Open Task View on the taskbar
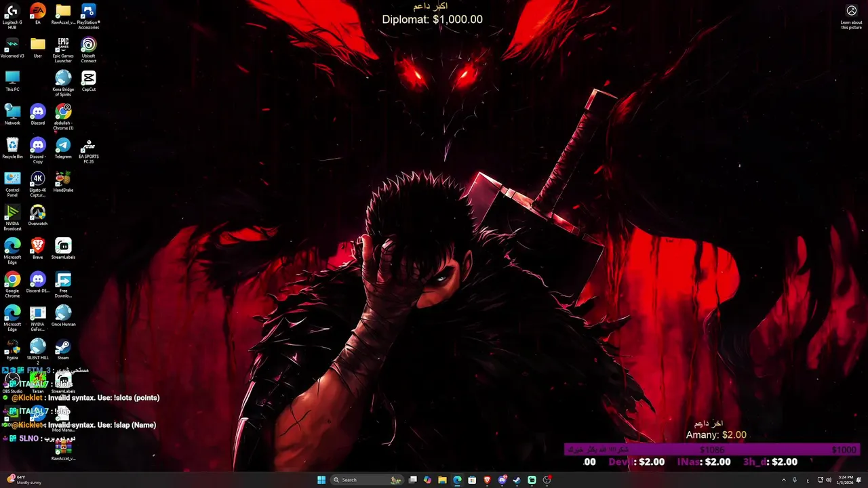868x488 pixels. [412, 480]
